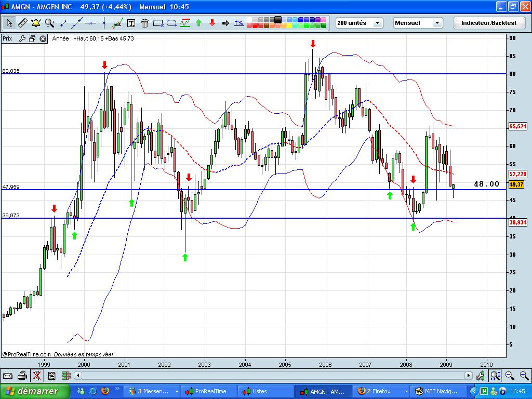This screenshot has width=532, height=399.
Task: Click the chart scrollbar left arrow
Action: (x=78, y=376)
